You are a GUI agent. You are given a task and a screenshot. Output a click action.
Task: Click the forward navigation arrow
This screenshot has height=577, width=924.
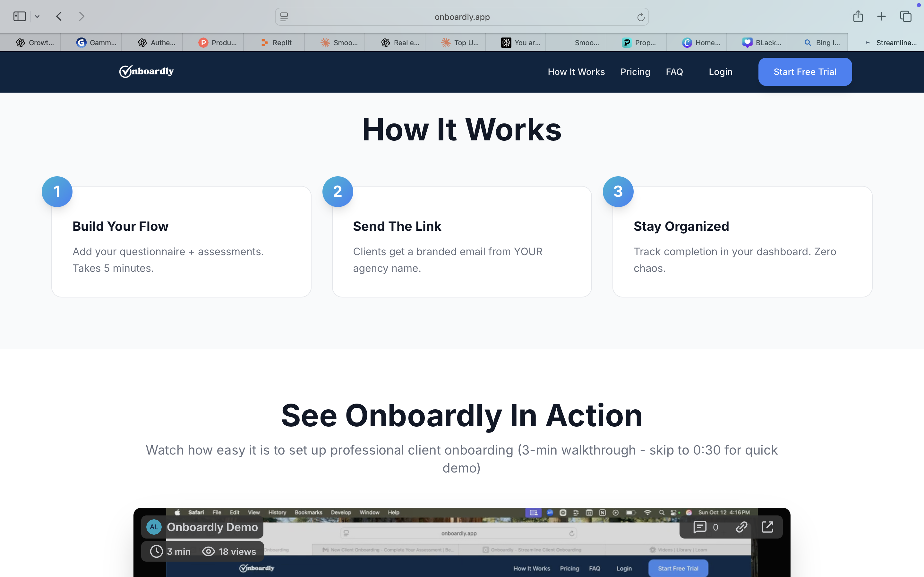tap(81, 16)
